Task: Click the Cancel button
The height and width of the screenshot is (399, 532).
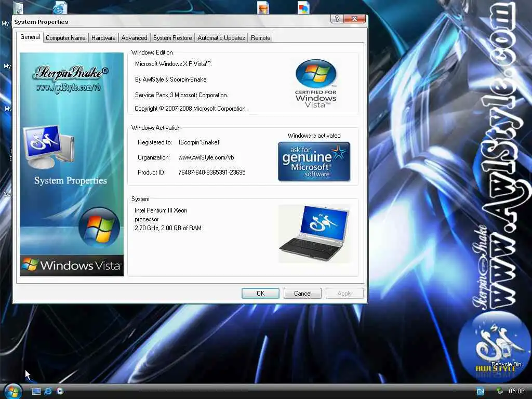Action: 302,293
